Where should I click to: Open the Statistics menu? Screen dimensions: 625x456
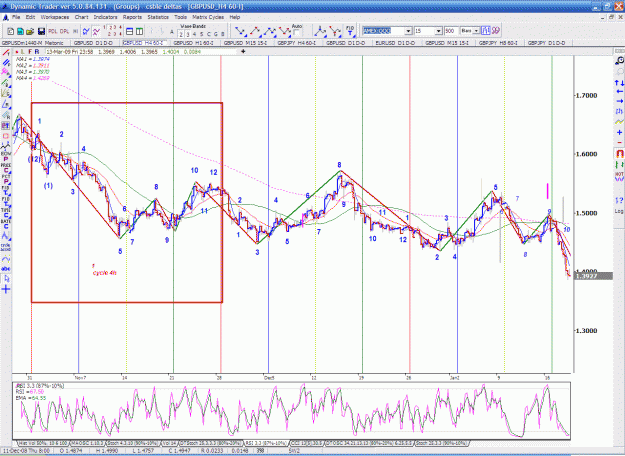pos(158,17)
